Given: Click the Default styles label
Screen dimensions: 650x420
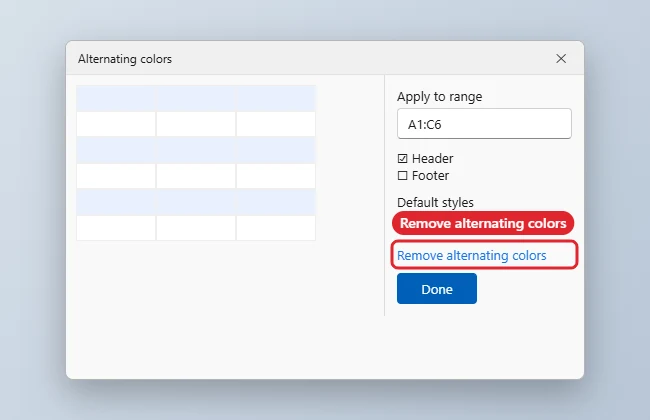Looking at the screenshot, I should pos(435,202).
